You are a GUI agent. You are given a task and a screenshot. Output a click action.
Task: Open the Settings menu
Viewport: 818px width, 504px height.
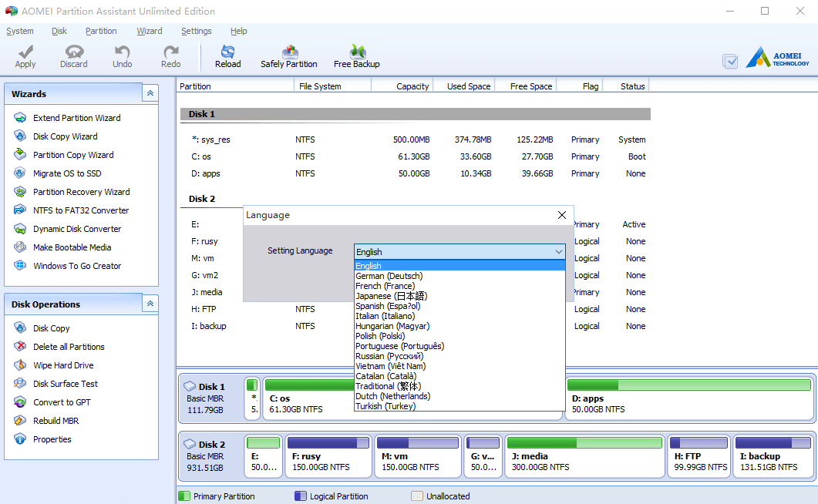click(x=196, y=32)
